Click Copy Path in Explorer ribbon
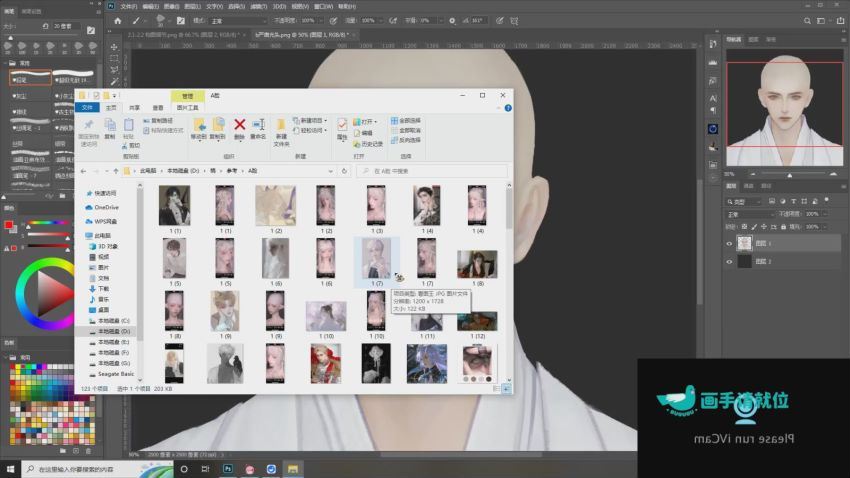This screenshot has width=850, height=478. point(158,120)
